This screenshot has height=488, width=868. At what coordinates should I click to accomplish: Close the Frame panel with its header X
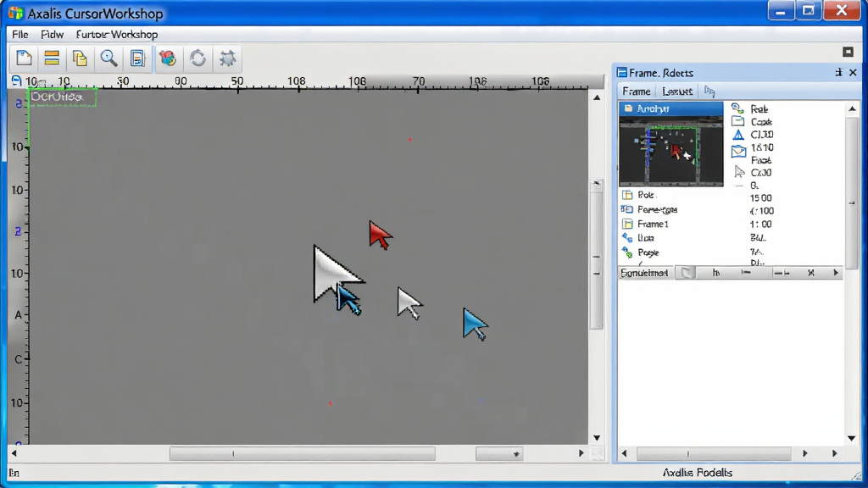[853, 73]
